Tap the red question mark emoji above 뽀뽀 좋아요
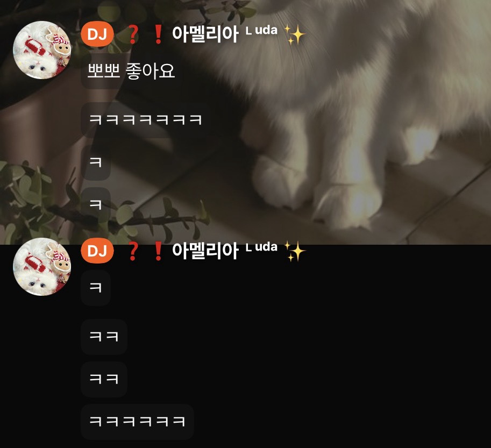The width and height of the screenshot is (491, 448). (x=133, y=34)
